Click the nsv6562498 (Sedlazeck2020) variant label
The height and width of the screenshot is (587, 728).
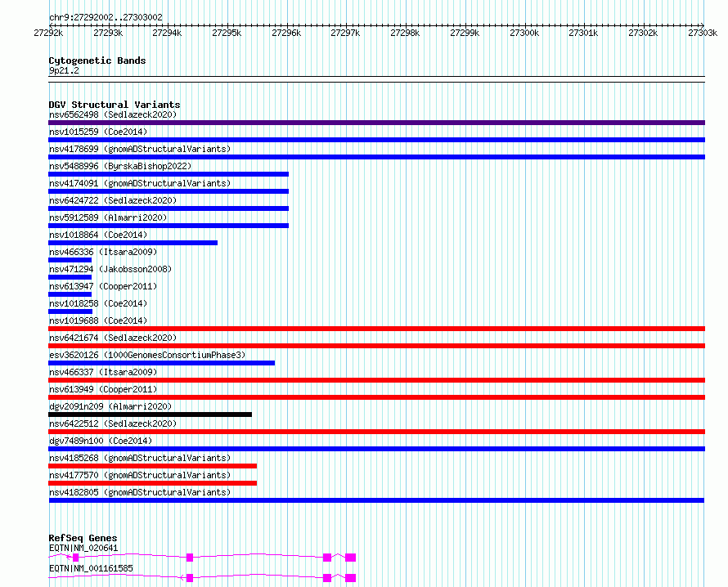coord(113,114)
